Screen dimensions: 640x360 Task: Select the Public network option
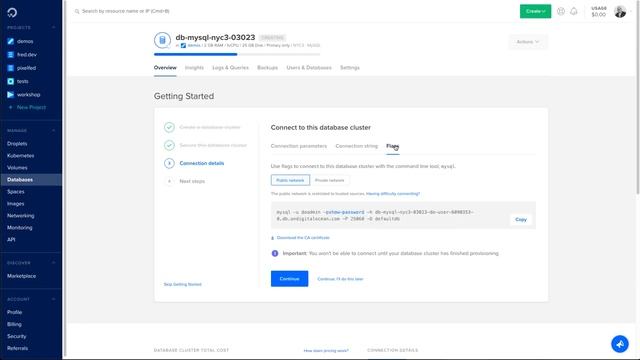[x=290, y=180]
